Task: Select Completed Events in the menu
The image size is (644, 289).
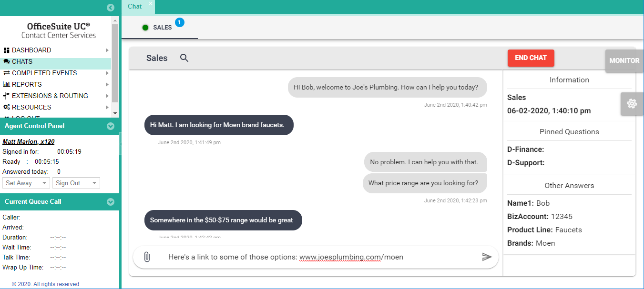Action: pyautogui.click(x=44, y=73)
